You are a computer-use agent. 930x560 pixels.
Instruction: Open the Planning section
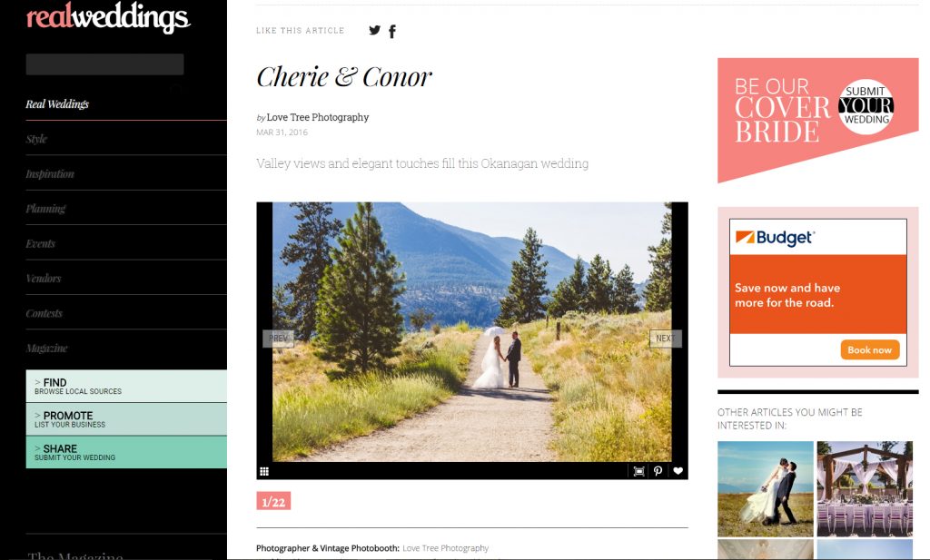[45, 209]
